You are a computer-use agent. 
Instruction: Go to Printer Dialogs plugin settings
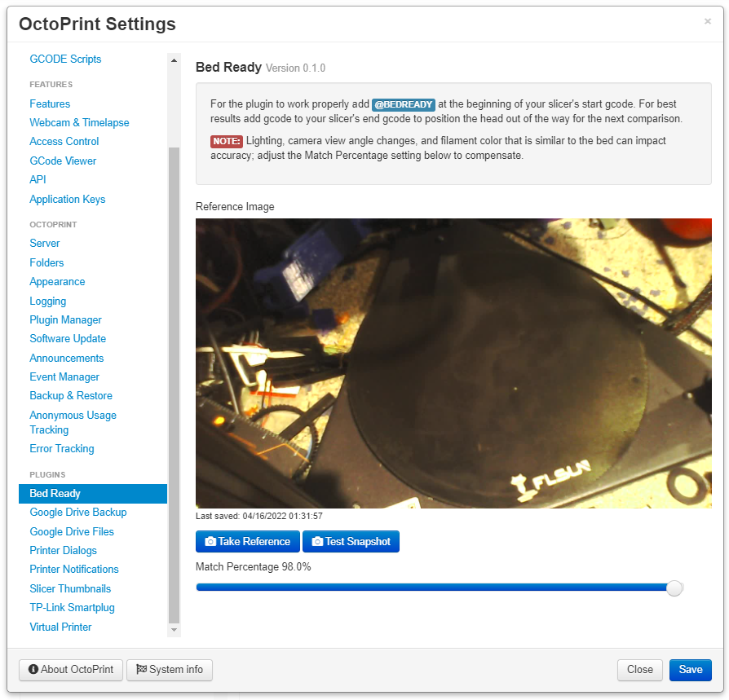pos(64,550)
